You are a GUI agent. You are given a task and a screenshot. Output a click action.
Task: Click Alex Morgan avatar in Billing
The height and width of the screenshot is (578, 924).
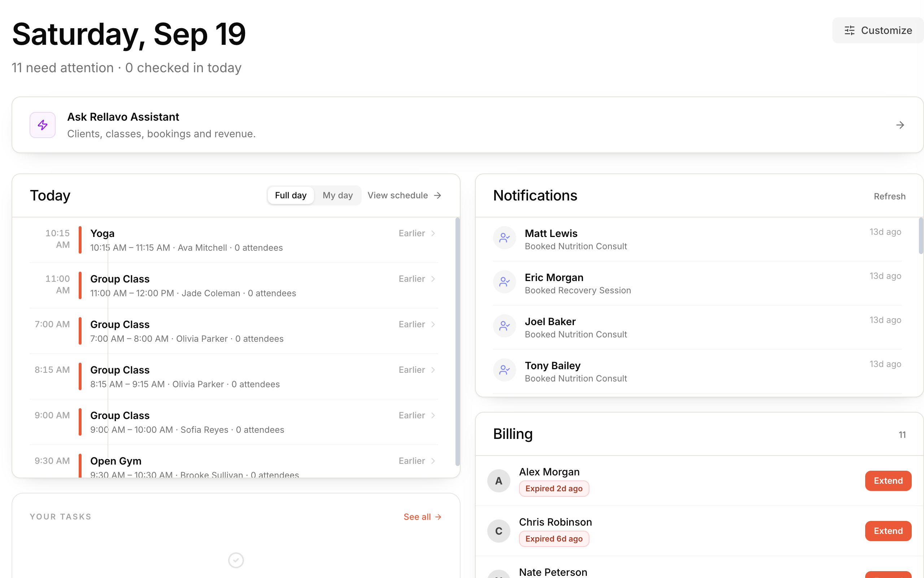499,480
